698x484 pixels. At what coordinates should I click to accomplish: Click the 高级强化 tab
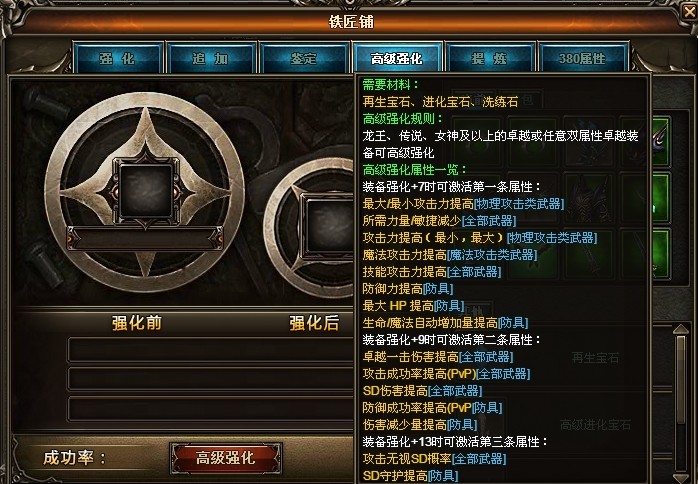click(x=397, y=58)
